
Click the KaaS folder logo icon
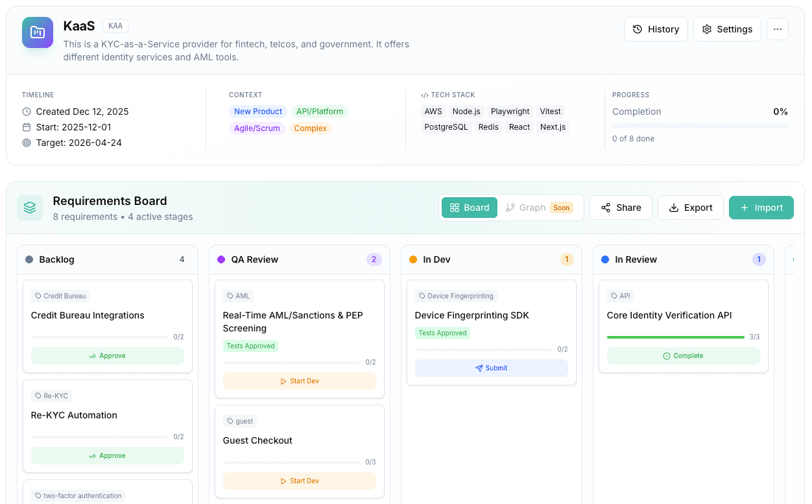pos(37,32)
